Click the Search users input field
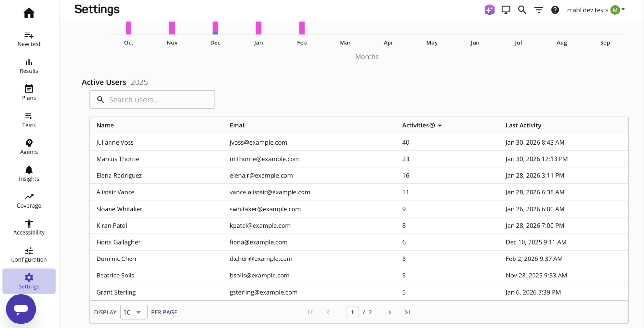This screenshot has width=644, height=328. tap(152, 99)
